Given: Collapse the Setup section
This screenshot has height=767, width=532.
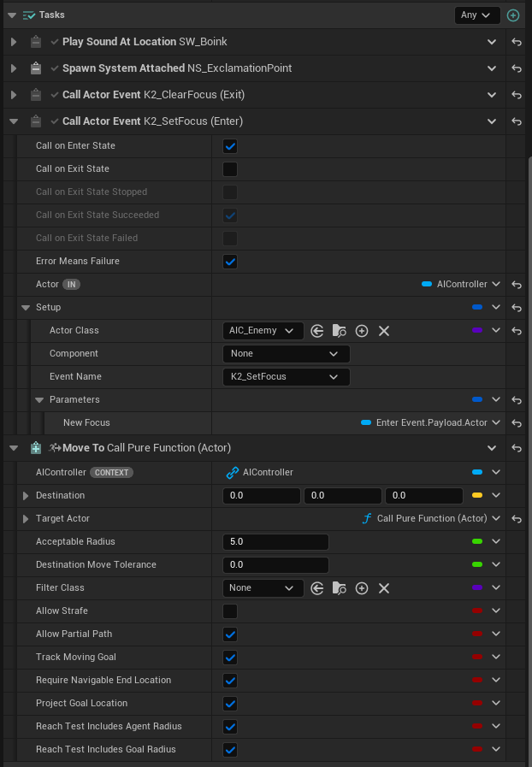Looking at the screenshot, I should tap(26, 307).
